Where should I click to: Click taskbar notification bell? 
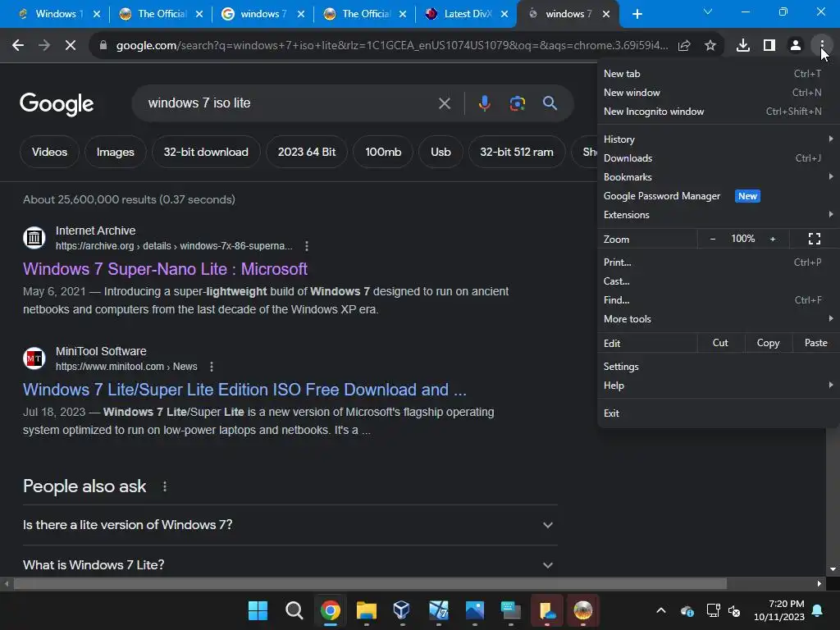818,610
